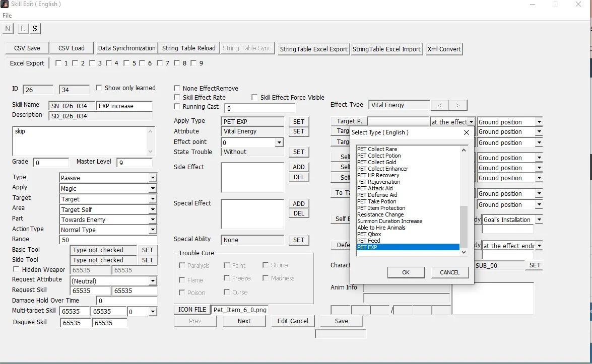Screen dimensions: 592x364
Task: Click the N toolbar icon
Action: [8, 29]
